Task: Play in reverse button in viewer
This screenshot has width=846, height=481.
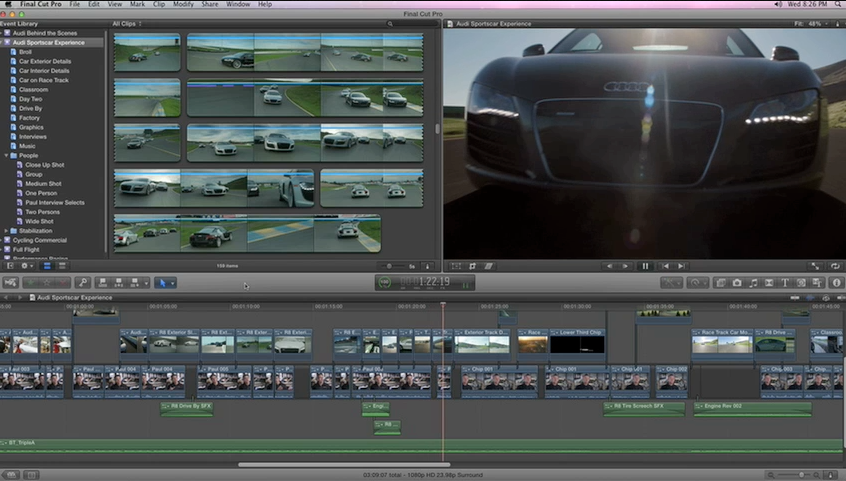Action: point(610,266)
